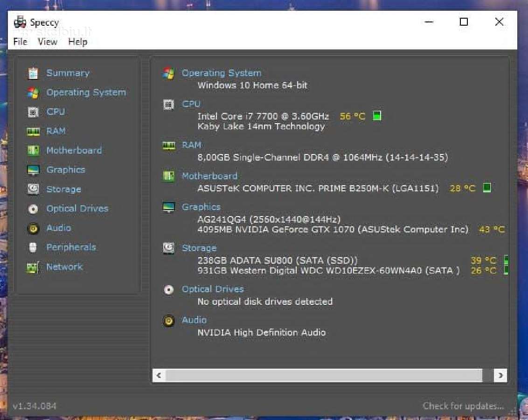Click the Graphics monitor icon in sidebar

click(x=33, y=170)
